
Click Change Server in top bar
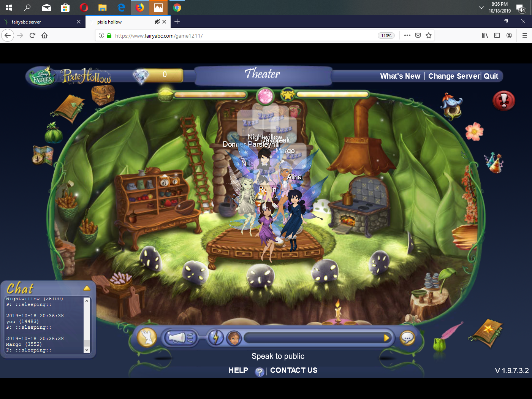(454, 76)
